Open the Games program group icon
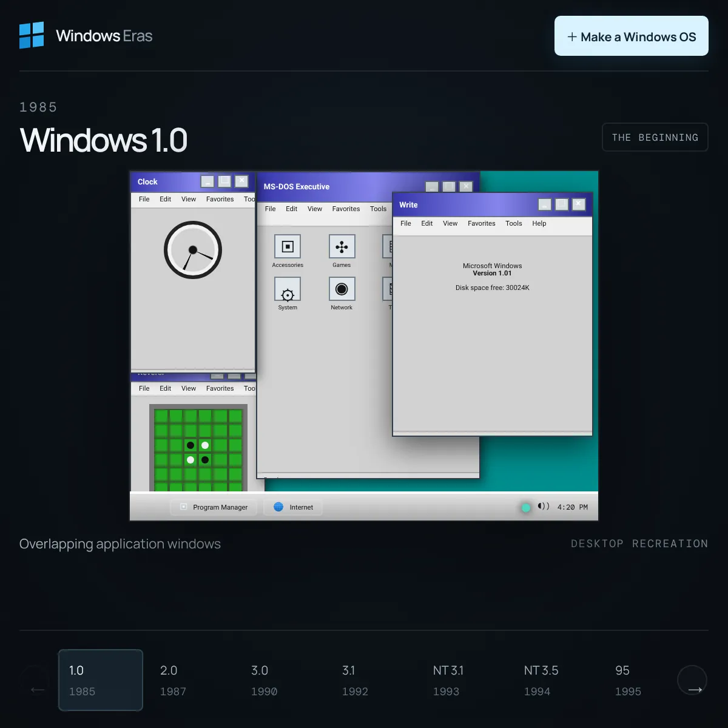The height and width of the screenshot is (728, 728). 342,247
